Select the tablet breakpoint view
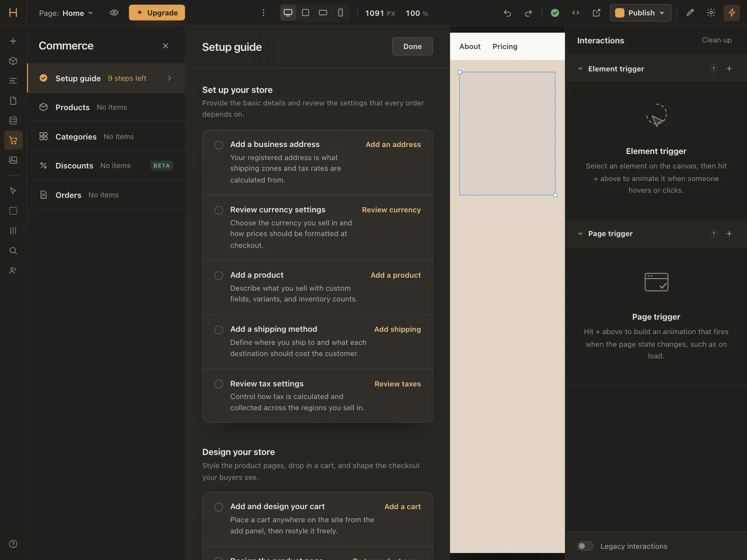The height and width of the screenshot is (560, 747). point(305,13)
